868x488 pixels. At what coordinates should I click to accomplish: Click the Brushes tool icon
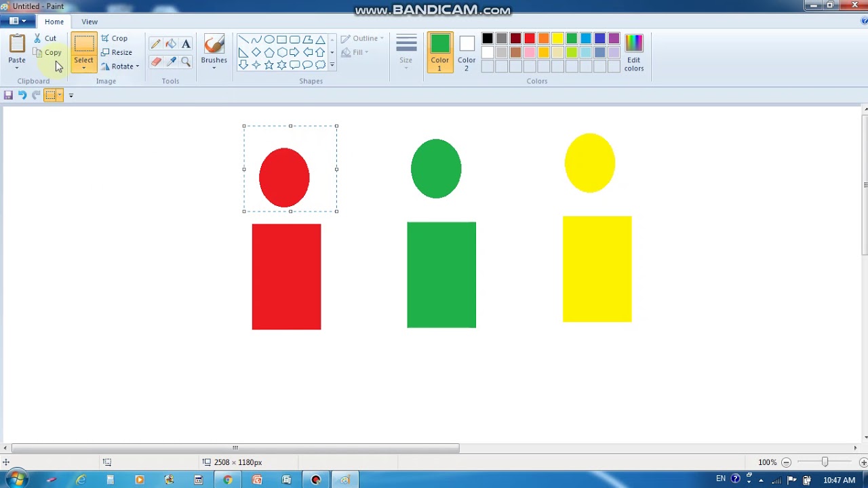(214, 45)
